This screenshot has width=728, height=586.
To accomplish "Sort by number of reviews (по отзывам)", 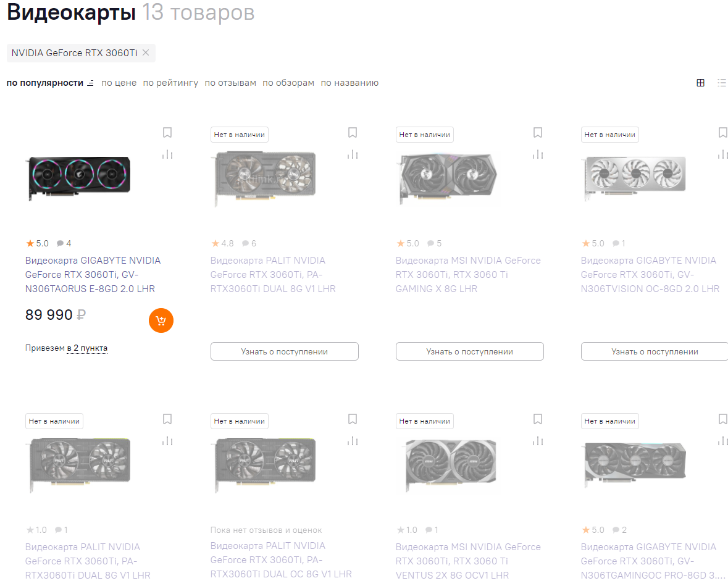I will [x=230, y=83].
